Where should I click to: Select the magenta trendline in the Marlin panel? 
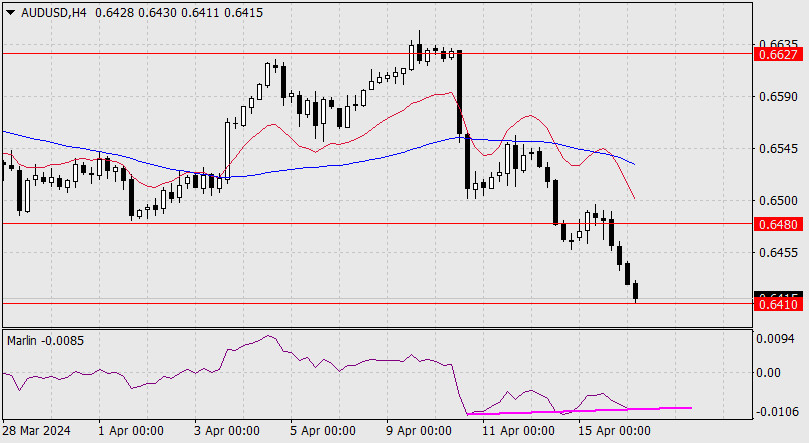coord(579,411)
